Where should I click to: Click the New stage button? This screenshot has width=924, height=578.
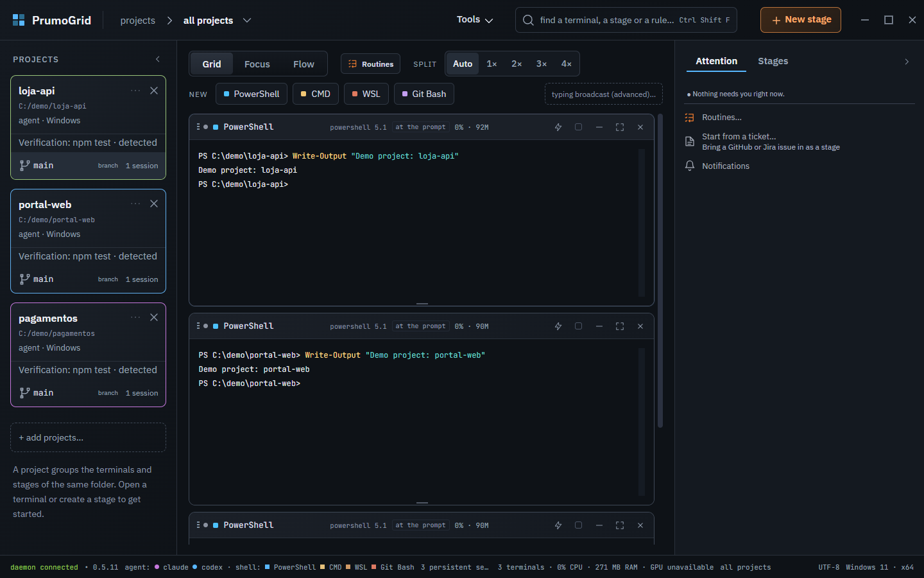pos(801,20)
